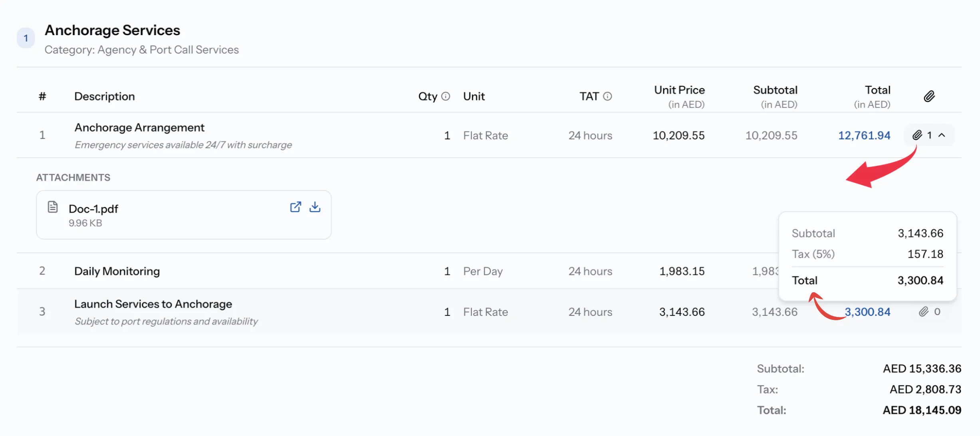
Task: Click the Total column header
Action: (872, 97)
